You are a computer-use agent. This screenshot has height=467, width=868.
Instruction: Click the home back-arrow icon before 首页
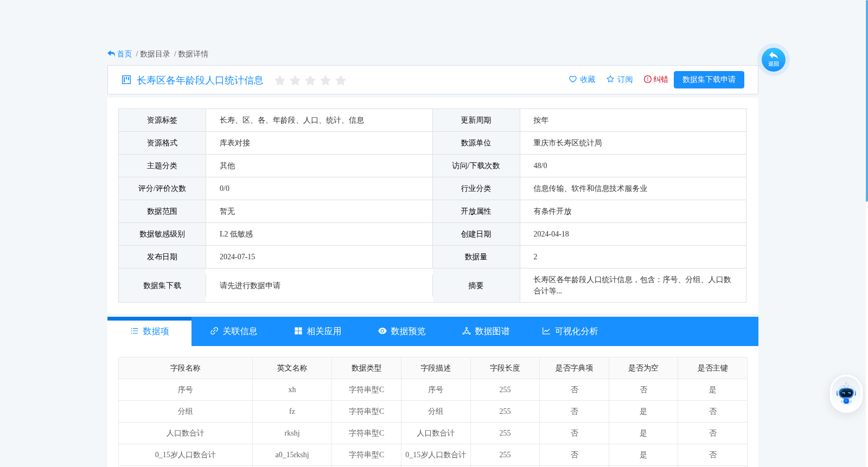tap(111, 54)
